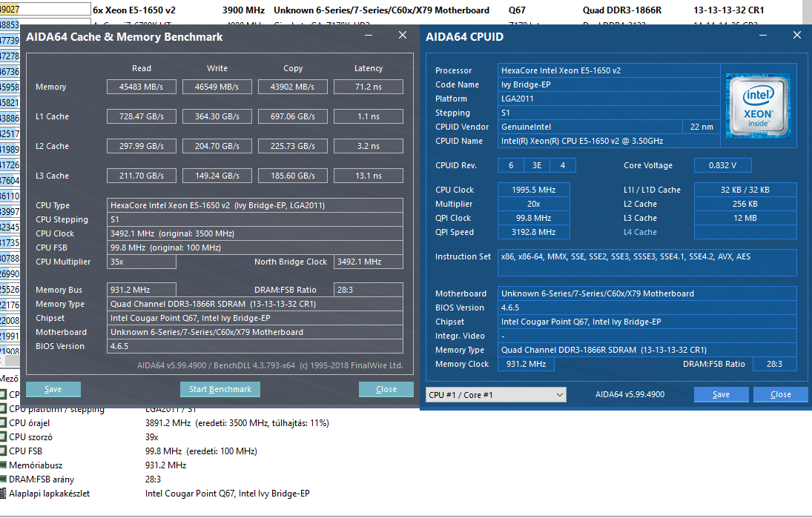Viewport: 812px width, 518px height.
Task: Click the CPU Clock value 1995.5 MHz
Action: [533, 190]
